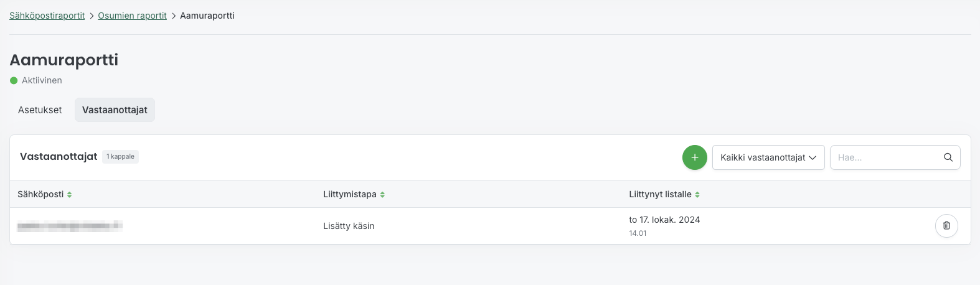Viewport: 980px width, 285px height.
Task: Switch to Asetukset tab
Action: [x=40, y=110]
